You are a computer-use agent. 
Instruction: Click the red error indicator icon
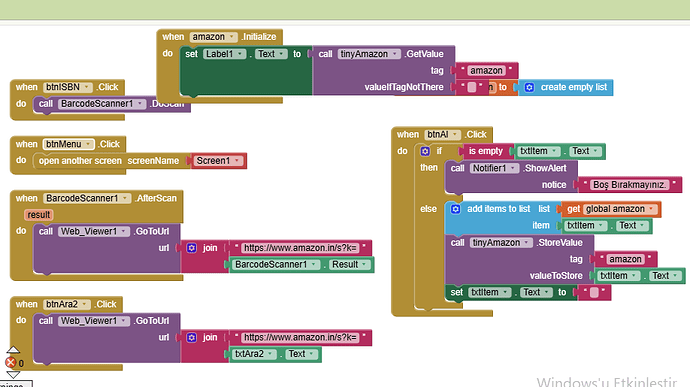click(11, 362)
